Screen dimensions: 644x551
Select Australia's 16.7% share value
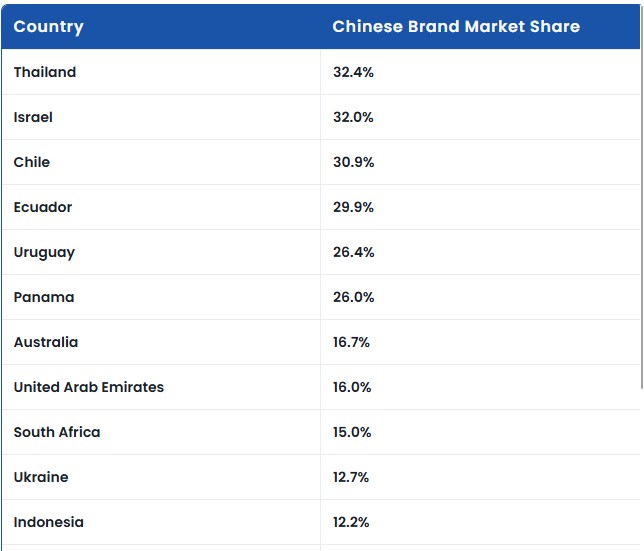(x=351, y=342)
